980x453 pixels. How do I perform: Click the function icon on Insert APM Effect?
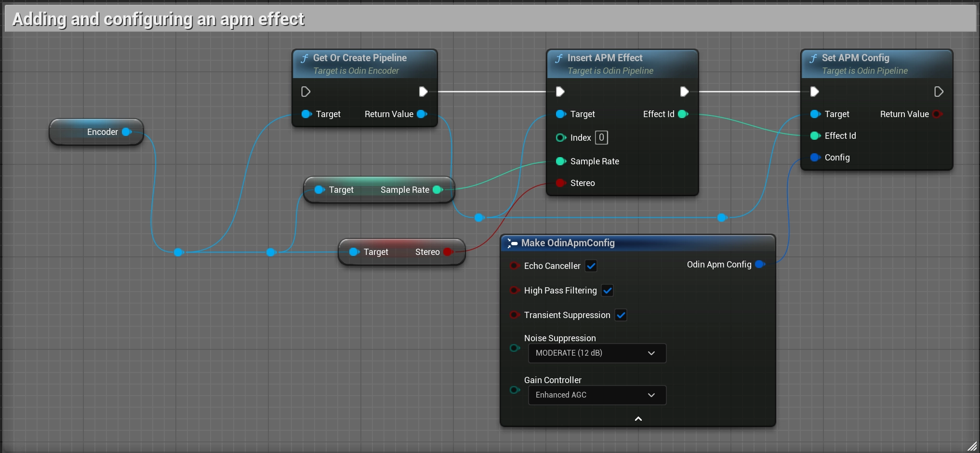pyautogui.click(x=559, y=58)
